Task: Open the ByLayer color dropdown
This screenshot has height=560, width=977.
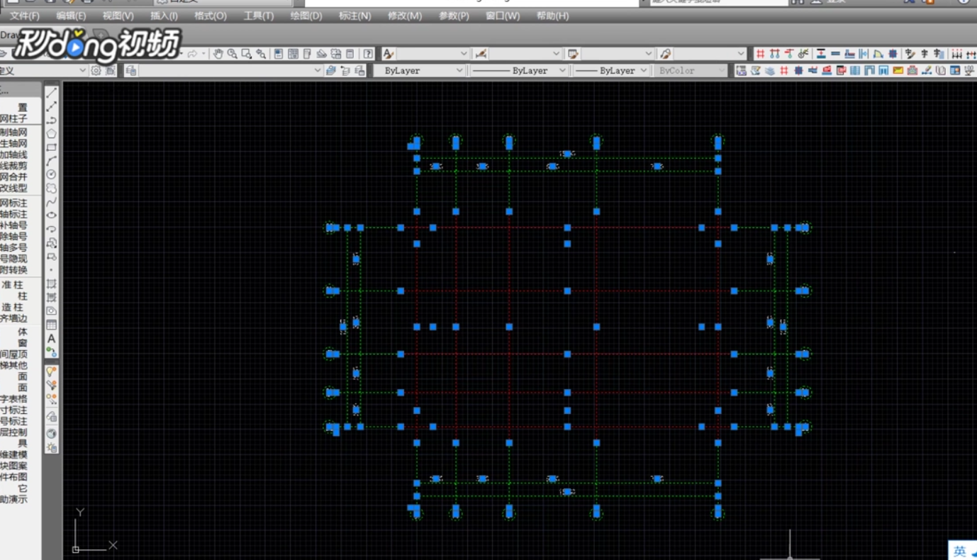Action: (419, 70)
